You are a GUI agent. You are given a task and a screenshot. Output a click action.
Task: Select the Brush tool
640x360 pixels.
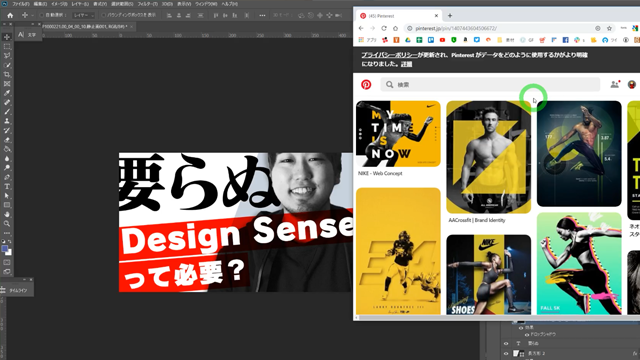tap(7, 112)
